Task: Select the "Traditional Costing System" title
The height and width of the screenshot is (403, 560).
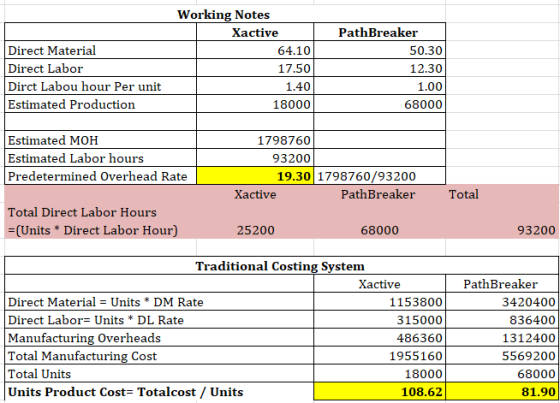Action: pos(281,266)
